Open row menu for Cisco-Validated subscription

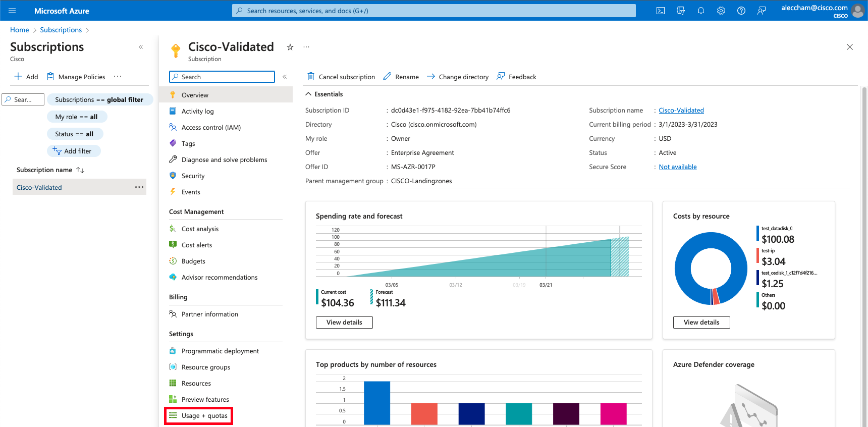tap(139, 187)
